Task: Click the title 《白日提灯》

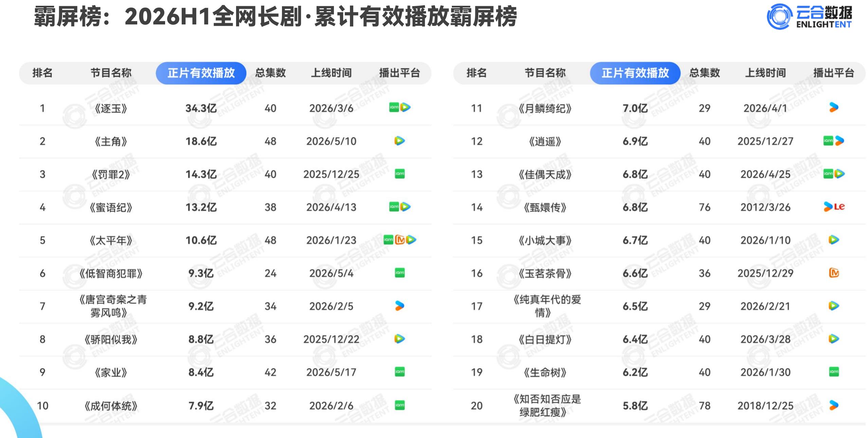Action: (545, 339)
